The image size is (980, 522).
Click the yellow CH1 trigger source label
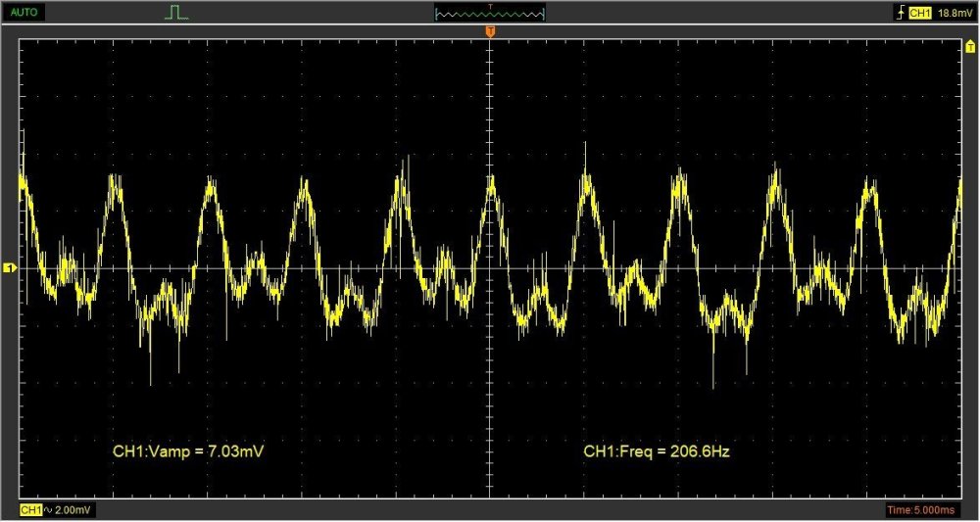pyautogui.click(x=919, y=13)
